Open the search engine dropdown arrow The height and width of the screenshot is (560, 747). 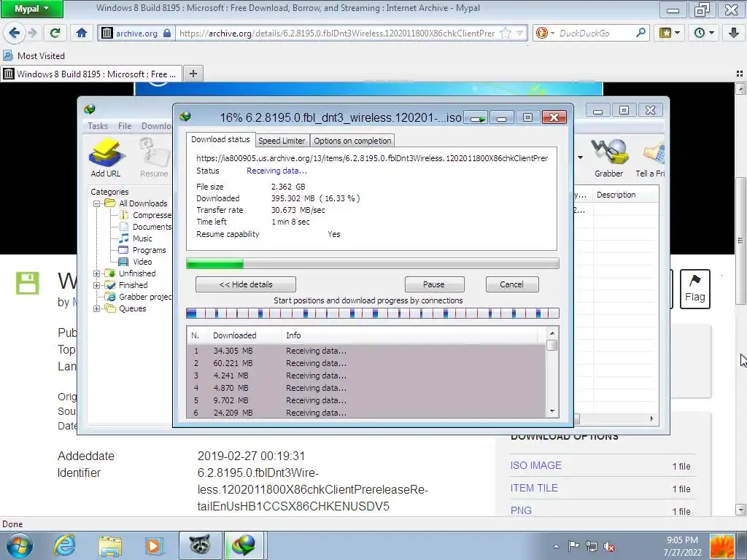(x=553, y=33)
